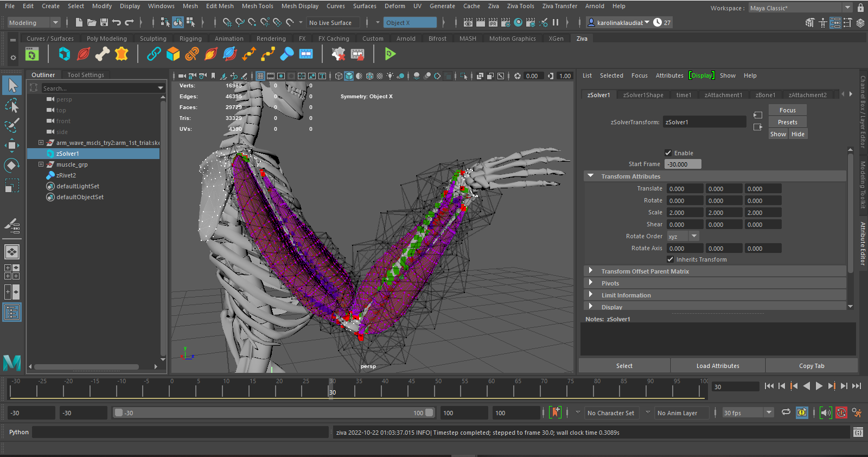Activate the Move tool
This screenshot has width=868, height=457.
(x=12, y=145)
